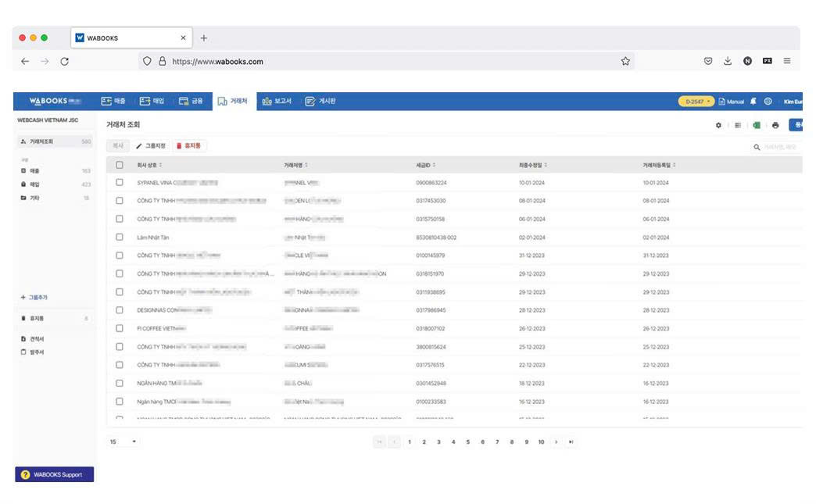Jump to last page arrow

(571, 442)
